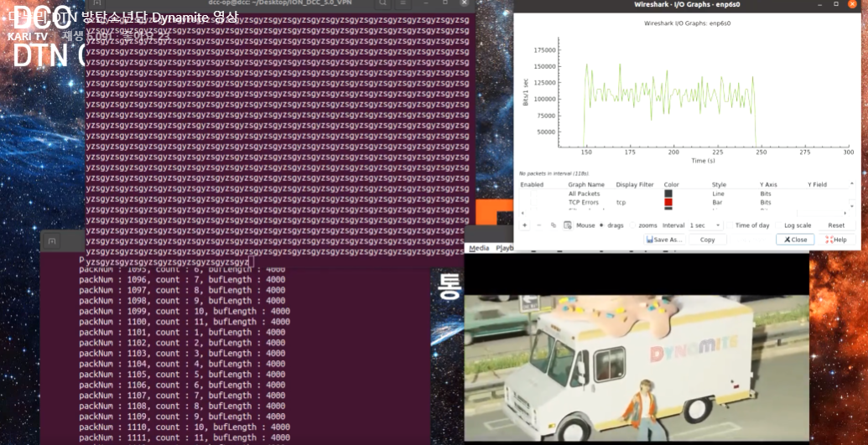Click the 'Wireshark I/O Graphs: enp6s0' graph title
This screenshot has width=868, height=445.
686,23
